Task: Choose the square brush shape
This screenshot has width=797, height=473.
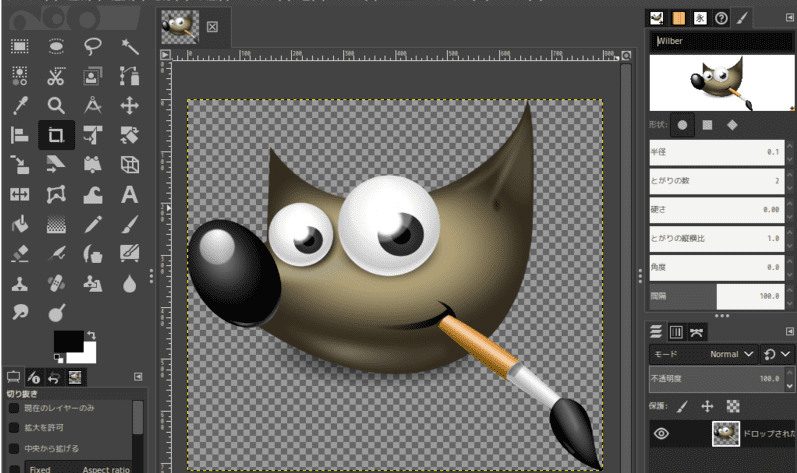Action: [x=707, y=125]
